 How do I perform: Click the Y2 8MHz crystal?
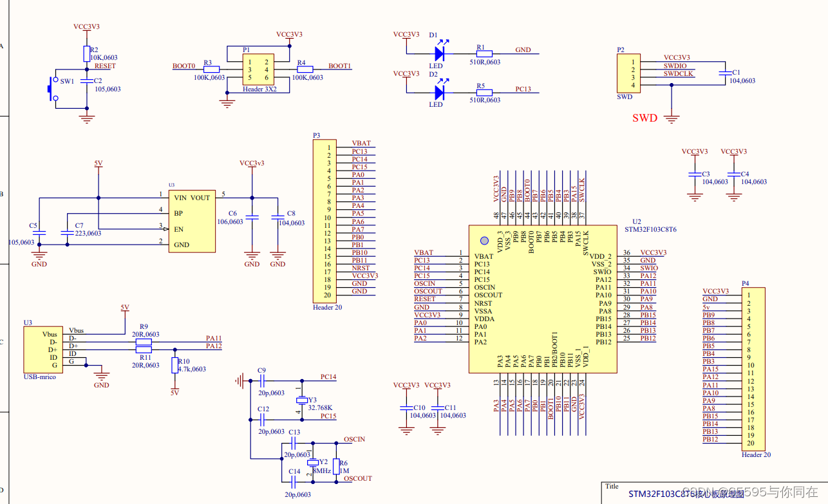(x=312, y=463)
